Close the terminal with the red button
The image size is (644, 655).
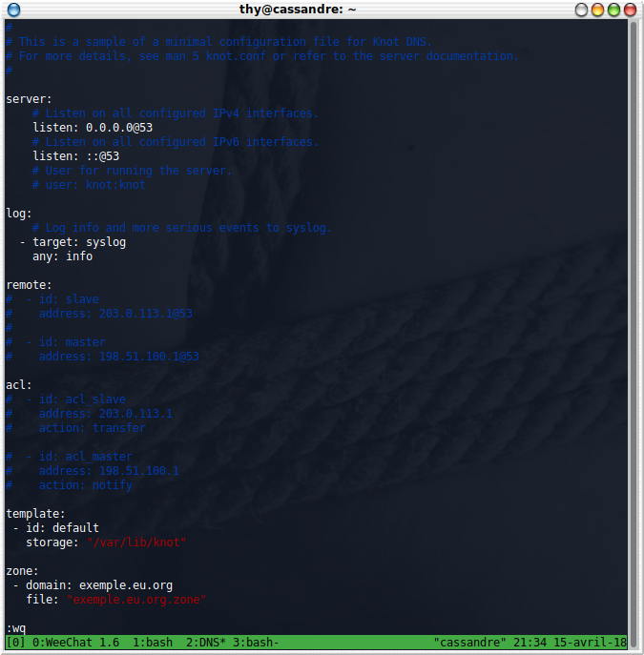(630, 10)
